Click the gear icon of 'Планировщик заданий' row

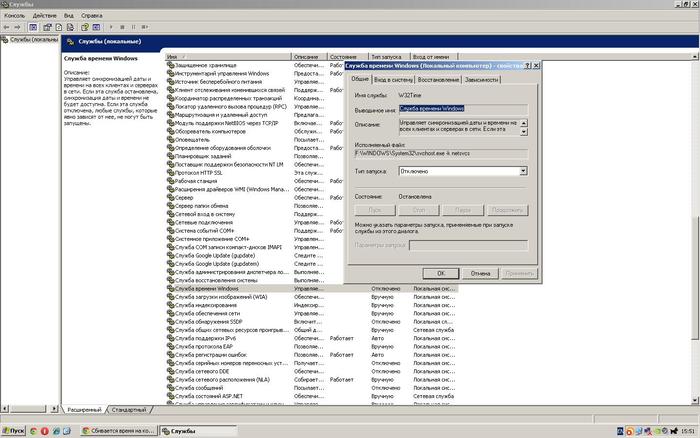171,156
